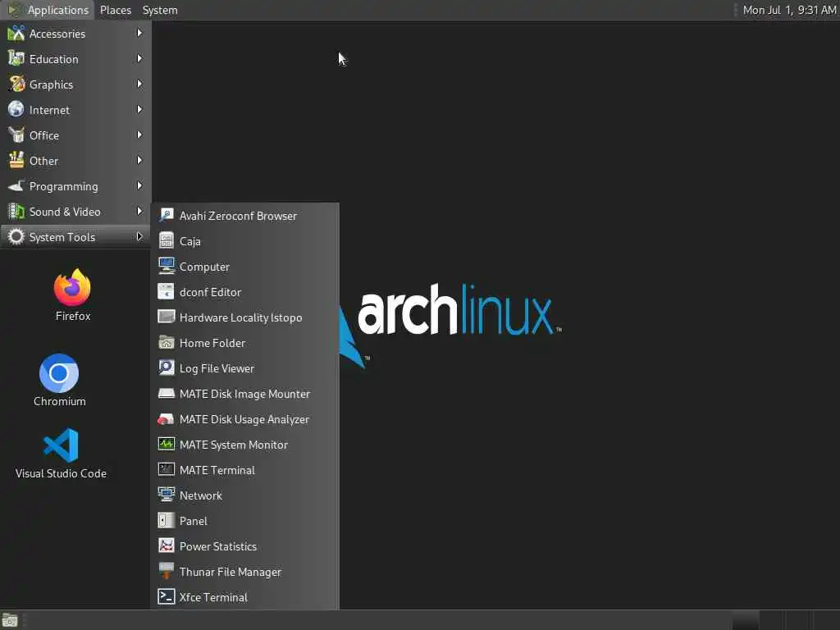This screenshot has height=630, width=840.
Task: Select the Other menu category
Action: click(75, 161)
